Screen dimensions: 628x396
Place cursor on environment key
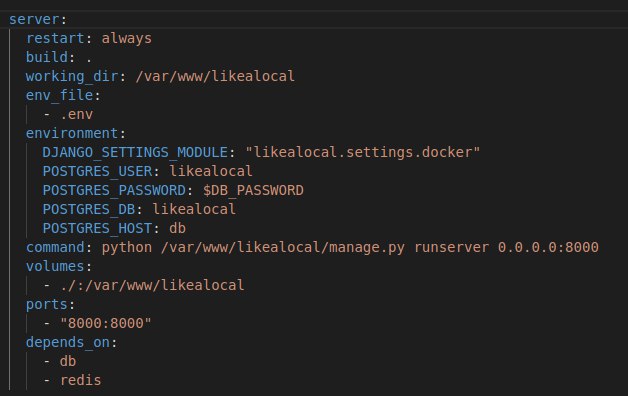(72, 133)
